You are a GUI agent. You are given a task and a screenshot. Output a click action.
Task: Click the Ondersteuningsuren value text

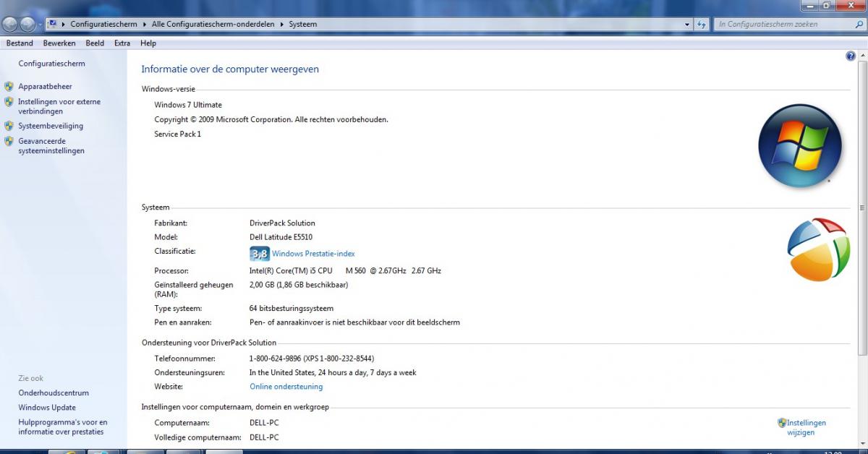click(333, 373)
